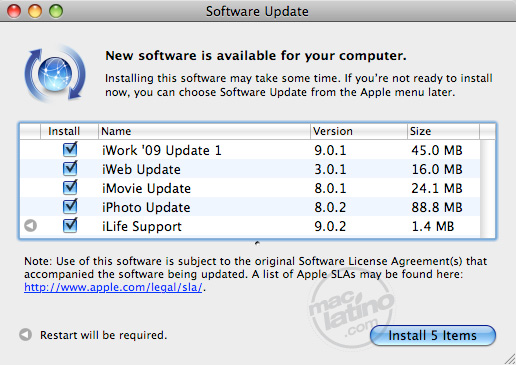Click the 'Restart will be required.' text

[103, 335]
